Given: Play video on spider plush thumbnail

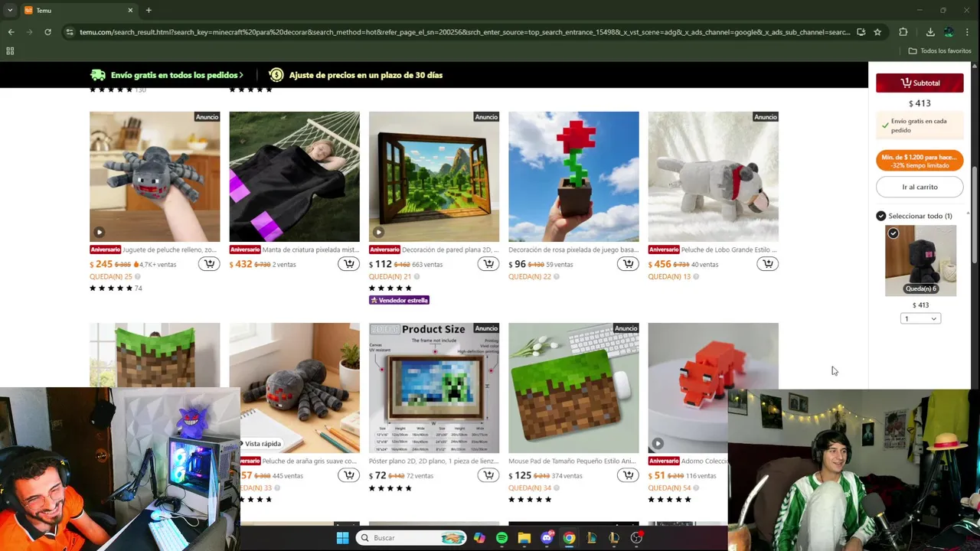Looking at the screenshot, I should click(x=99, y=232).
